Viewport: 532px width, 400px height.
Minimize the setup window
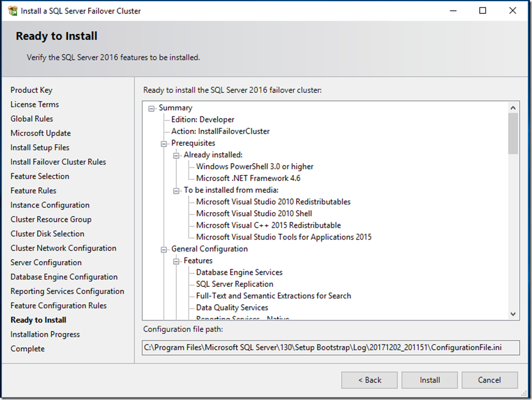pyautogui.click(x=453, y=11)
